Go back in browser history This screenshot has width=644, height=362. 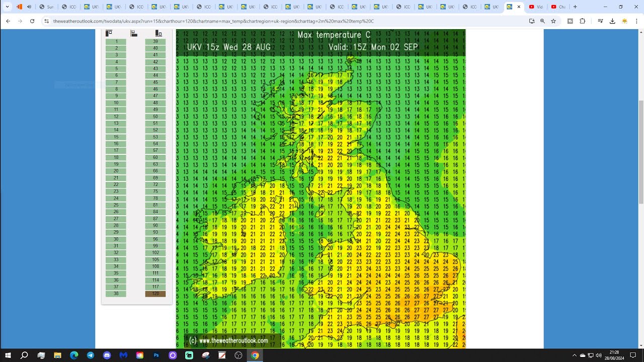8,21
